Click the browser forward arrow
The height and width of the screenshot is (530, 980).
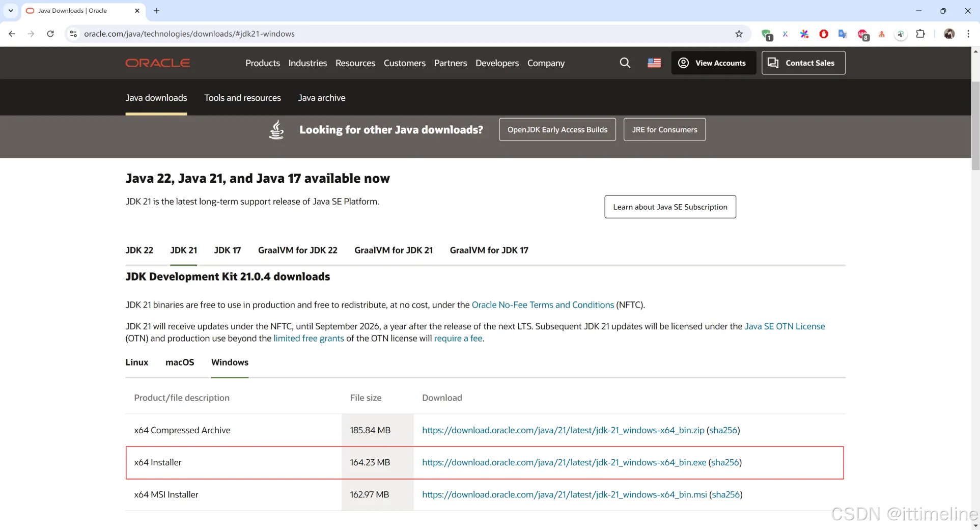[x=31, y=34]
